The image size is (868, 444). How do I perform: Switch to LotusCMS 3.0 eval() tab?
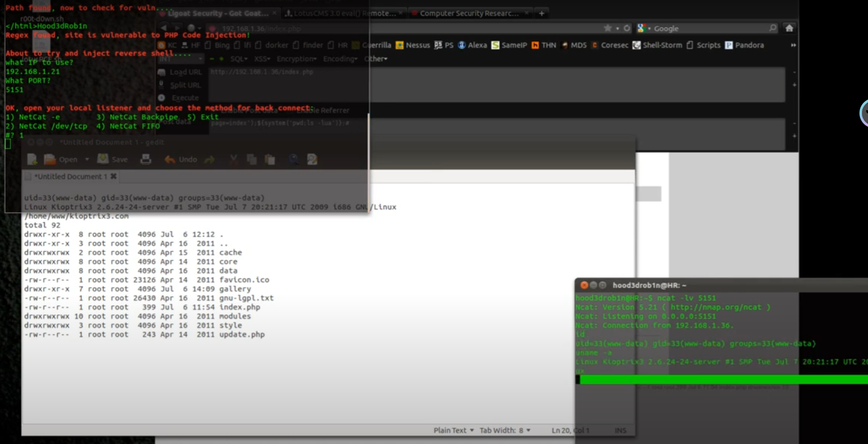[344, 13]
